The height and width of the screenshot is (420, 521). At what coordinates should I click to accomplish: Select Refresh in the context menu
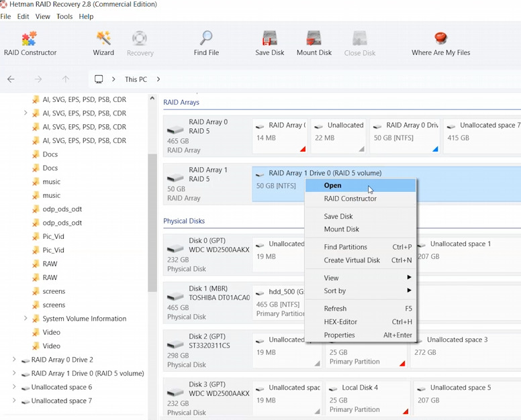coord(361,309)
